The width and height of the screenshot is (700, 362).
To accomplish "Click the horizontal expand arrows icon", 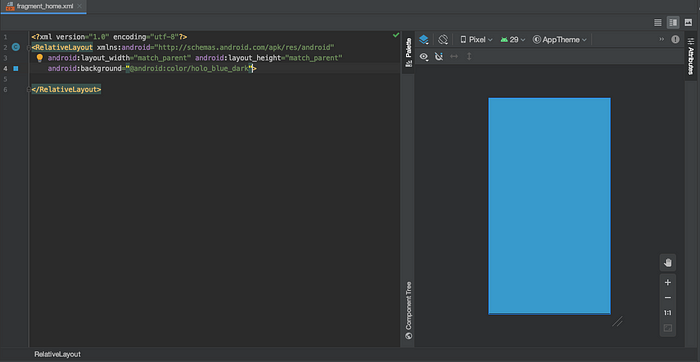I will click(x=454, y=57).
